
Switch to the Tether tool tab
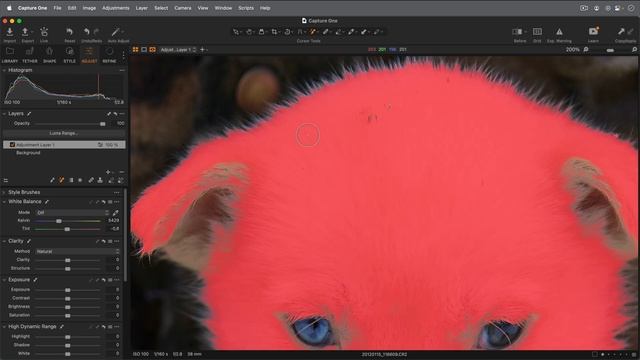pos(29,55)
